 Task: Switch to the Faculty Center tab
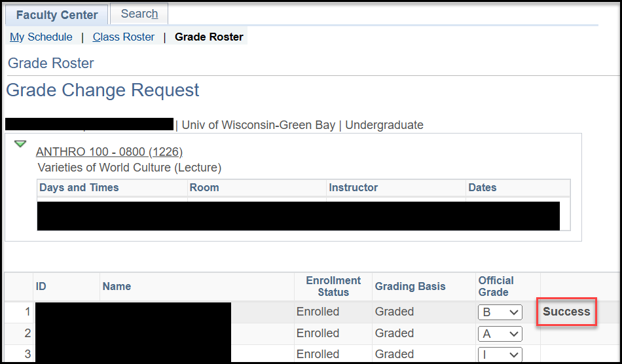[56, 15]
